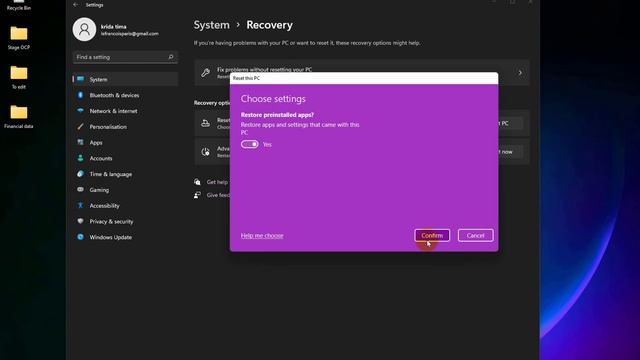Cancel the Reset this PC dialog
Viewport: 640px width, 360px height.
[x=476, y=235]
